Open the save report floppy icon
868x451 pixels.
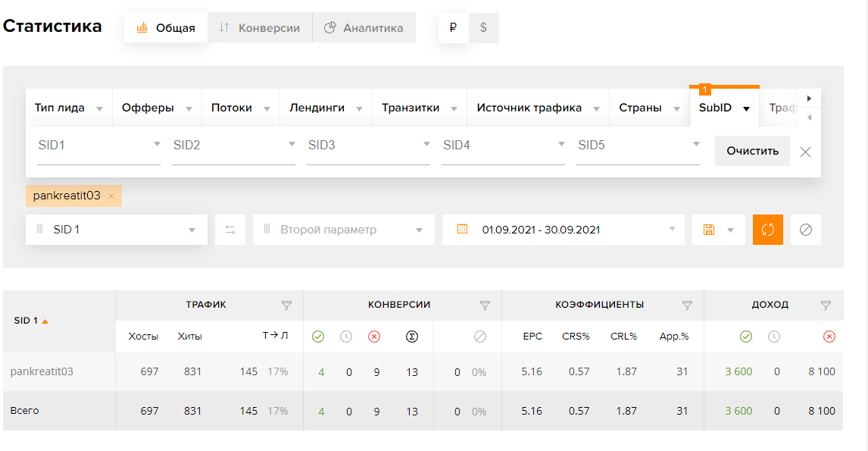[710, 230]
